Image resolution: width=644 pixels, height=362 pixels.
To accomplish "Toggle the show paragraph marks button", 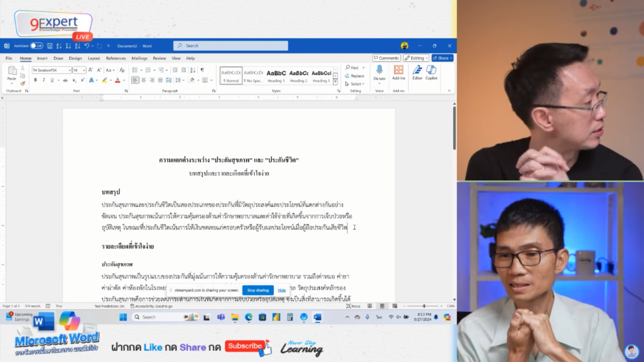I will click(x=202, y=70).
